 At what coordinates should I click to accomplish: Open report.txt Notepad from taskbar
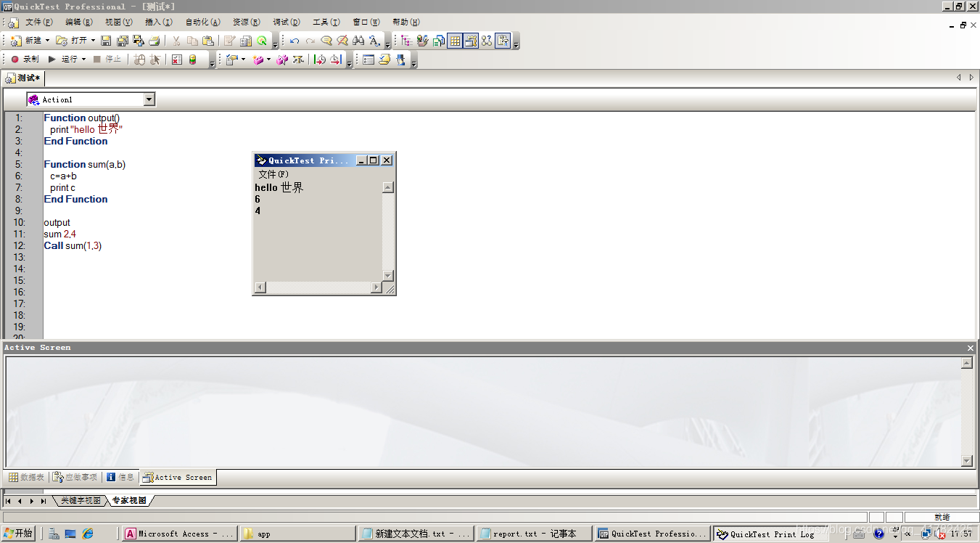(534, 534)
